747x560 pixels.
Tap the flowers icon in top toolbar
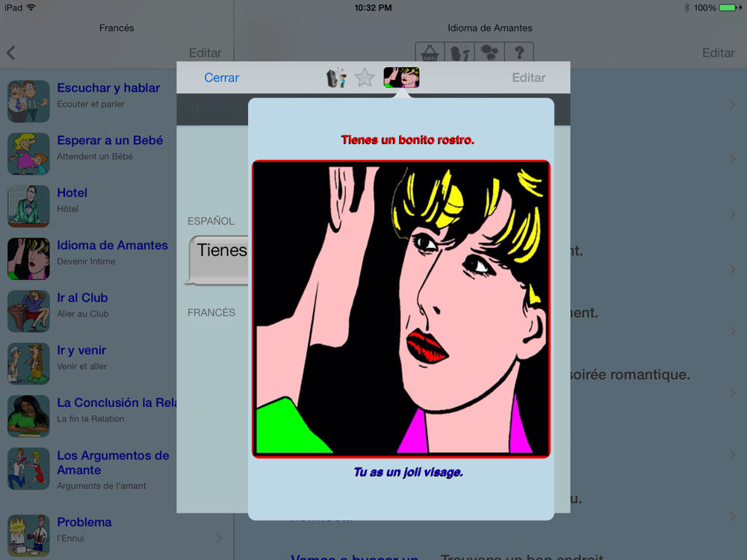[489, 52]
